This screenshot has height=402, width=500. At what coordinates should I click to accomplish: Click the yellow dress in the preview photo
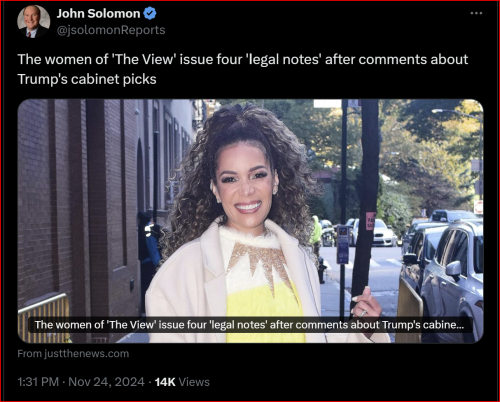[265, 312]
